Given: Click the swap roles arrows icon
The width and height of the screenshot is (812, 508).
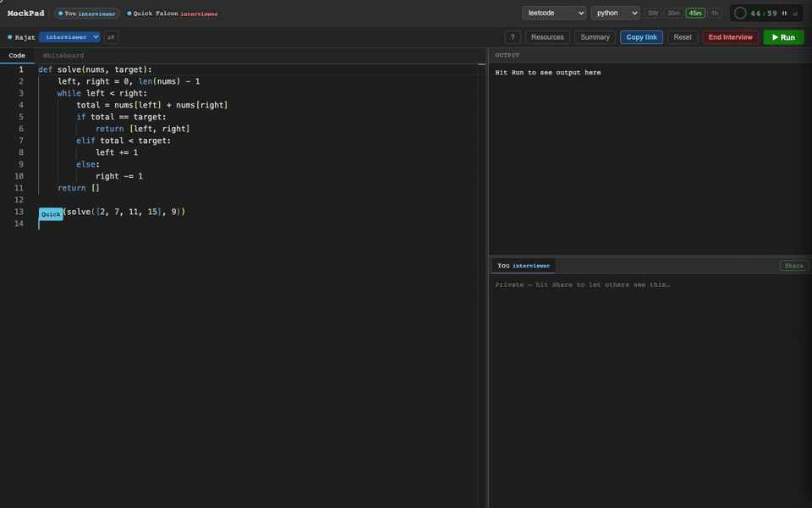Looking at the screenshot, I should pos(111,37).
